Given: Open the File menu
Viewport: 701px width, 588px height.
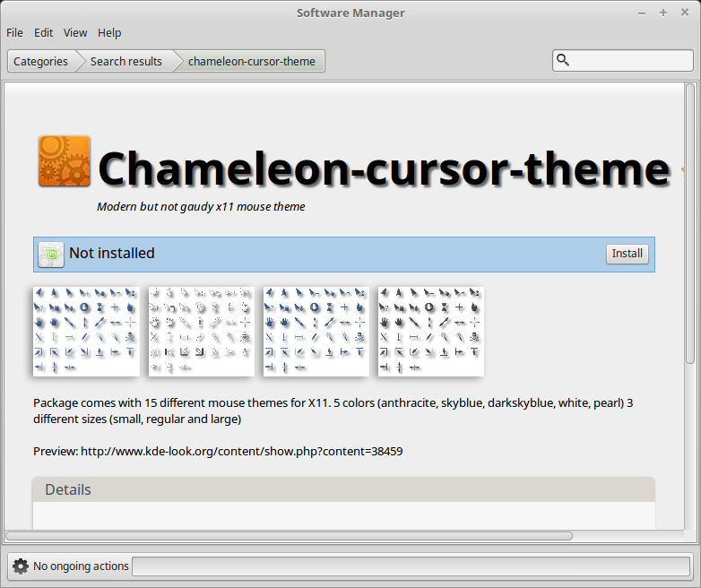Looking at the screenshot, I should [14, 32].
